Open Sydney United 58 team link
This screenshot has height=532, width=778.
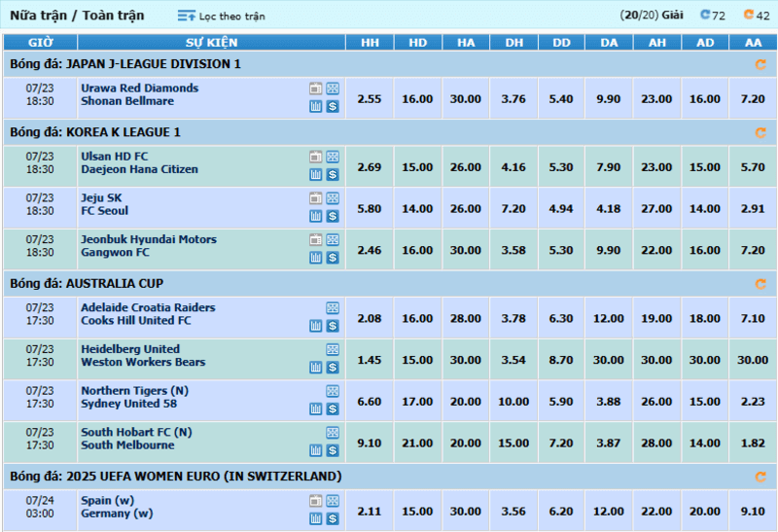(129, 404)
